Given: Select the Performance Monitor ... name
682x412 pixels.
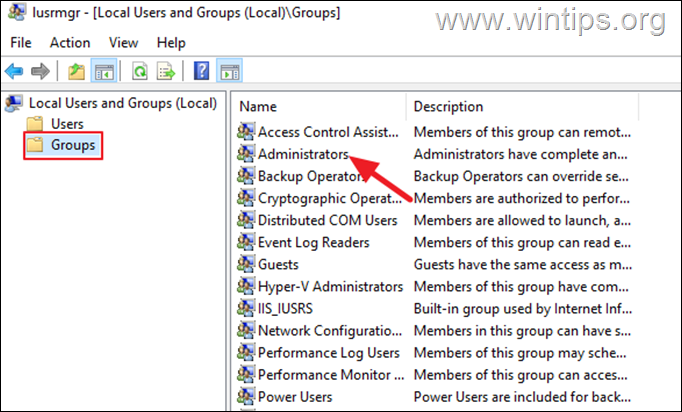Looking at the screenshot, I should click(331, 375).
